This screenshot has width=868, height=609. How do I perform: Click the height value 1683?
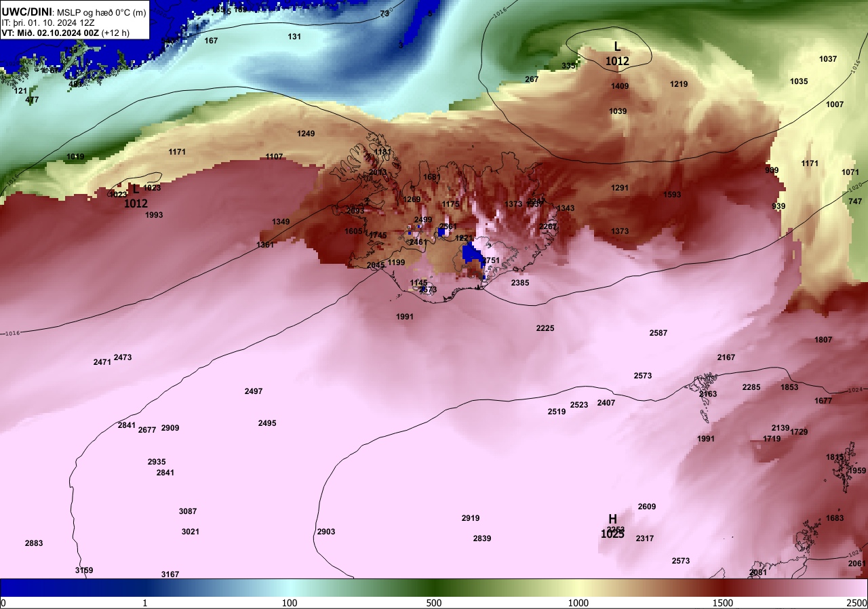click(835, 518)
